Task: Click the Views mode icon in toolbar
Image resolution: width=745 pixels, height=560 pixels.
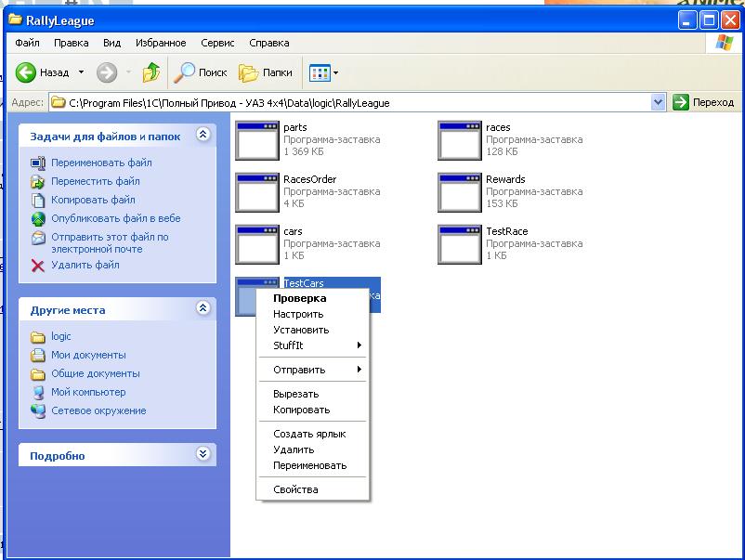Action: click(x=320, y=73)
